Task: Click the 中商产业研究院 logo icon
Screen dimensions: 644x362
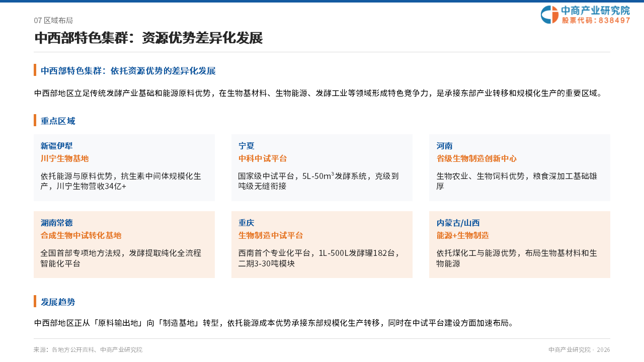Action: coord(549,15)
